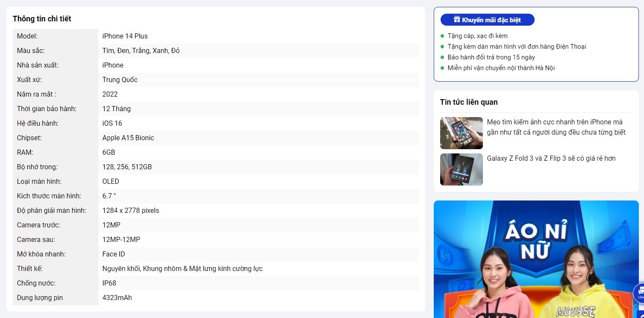
Task: Select the 'Bảo hành đổi trả trong 15 ngày' line
Action: 491,57
